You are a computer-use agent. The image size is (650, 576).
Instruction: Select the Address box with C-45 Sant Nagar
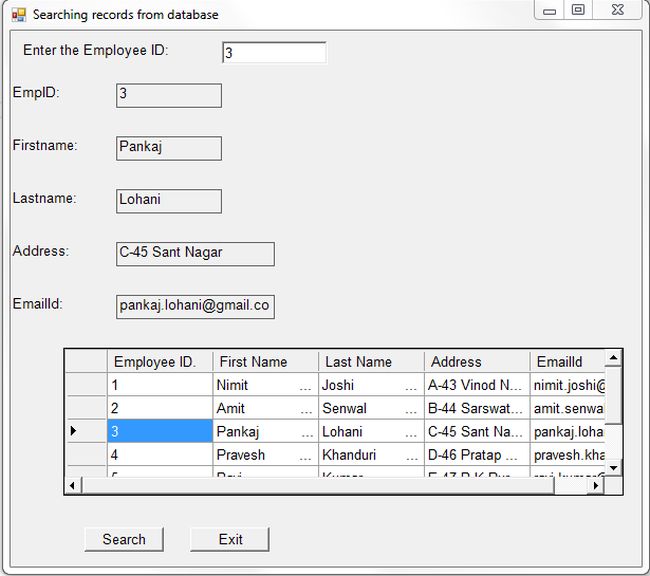(195, 254)
